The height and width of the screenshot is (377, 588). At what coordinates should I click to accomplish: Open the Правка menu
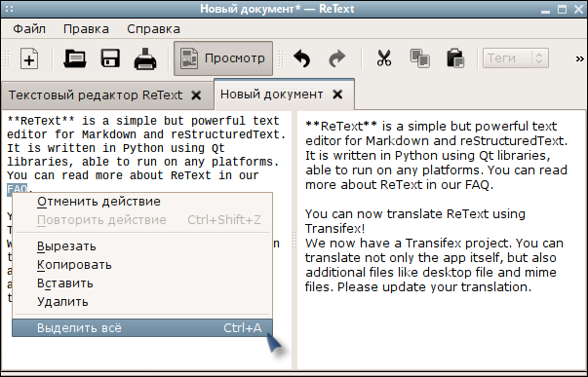pyautogui.click(x=86, y=29)
